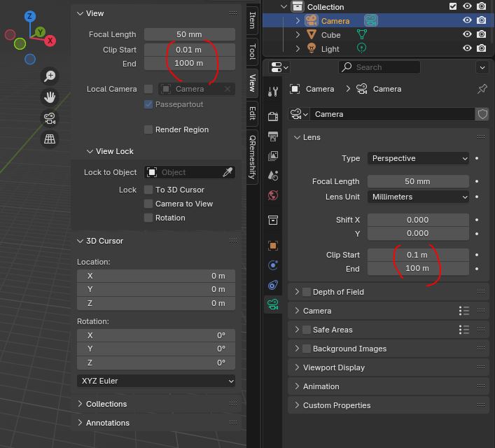Click the fake user shield icon

pos(482,114)
